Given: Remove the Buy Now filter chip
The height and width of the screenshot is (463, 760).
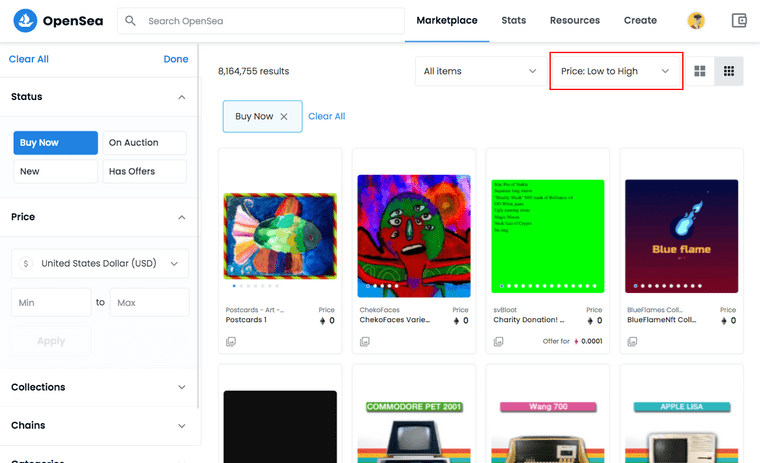Looking at the screenshot, I should (284, 116).
